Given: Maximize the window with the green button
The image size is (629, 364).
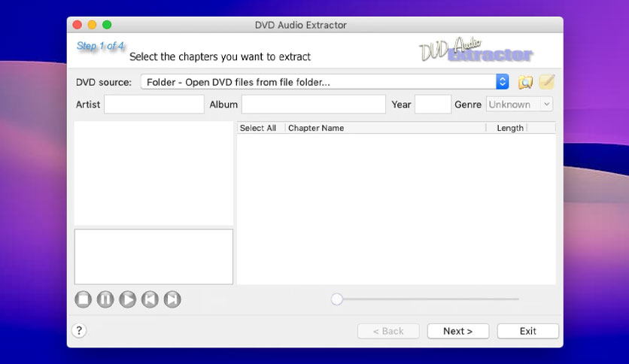Looking at the screenshot, I should [107, 25].
